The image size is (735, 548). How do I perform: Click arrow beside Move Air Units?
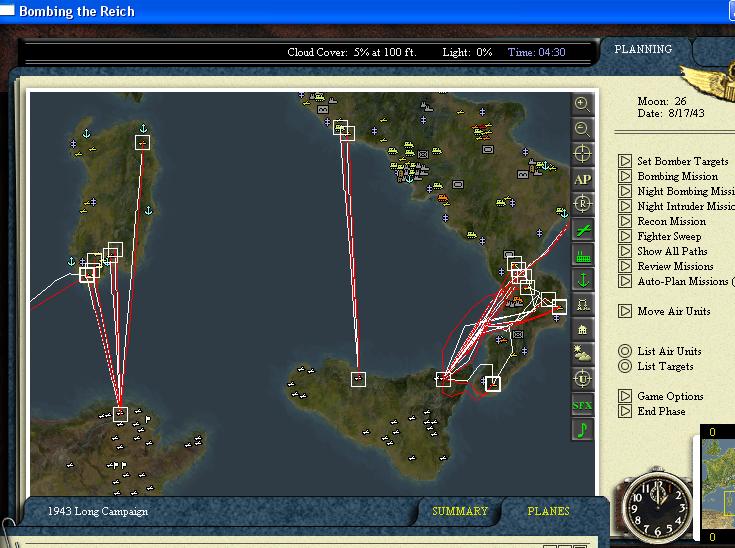coord(625,311)
